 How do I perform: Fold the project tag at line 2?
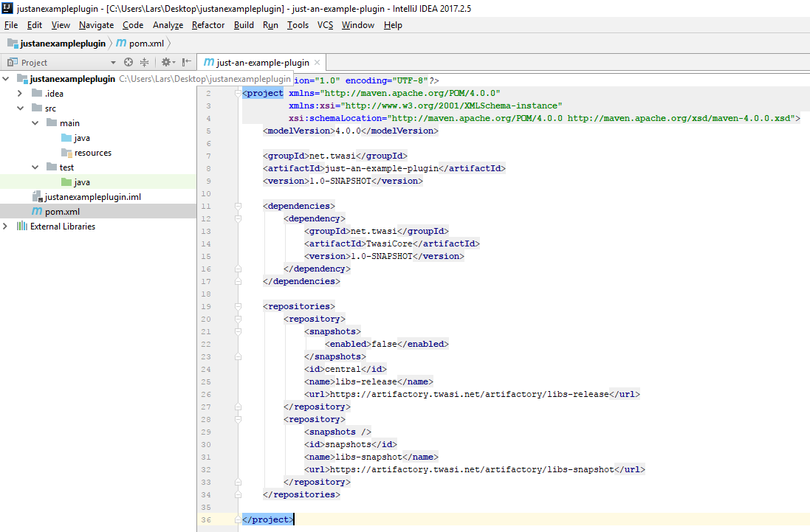[x=238, y=94]
